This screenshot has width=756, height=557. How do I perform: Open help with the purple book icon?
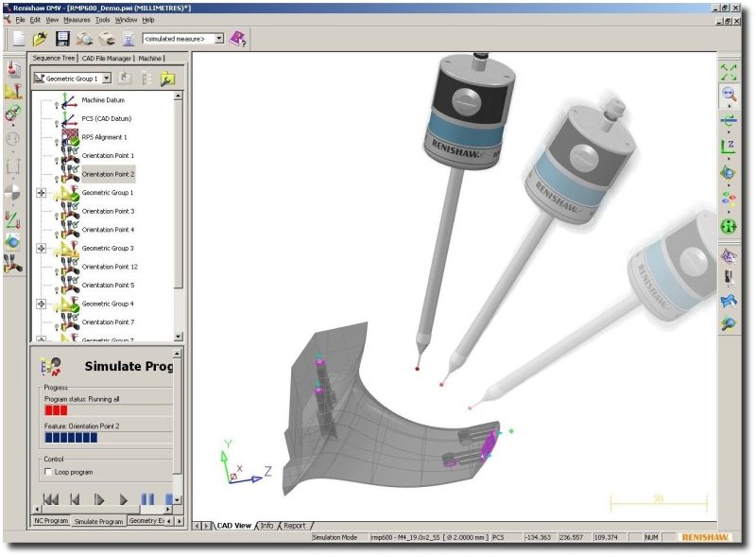[238, 39]
